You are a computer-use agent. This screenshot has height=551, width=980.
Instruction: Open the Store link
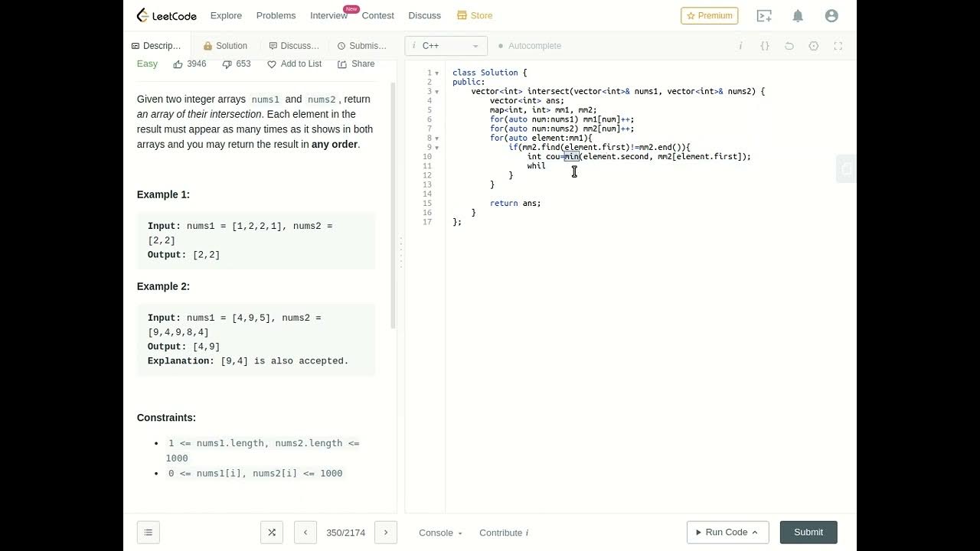475,15
